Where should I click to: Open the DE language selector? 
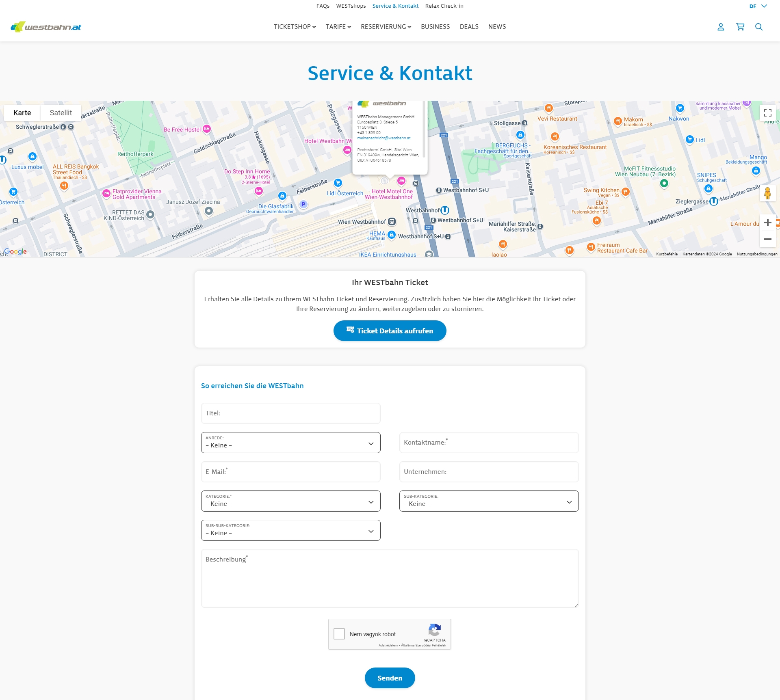coord(758,6)
